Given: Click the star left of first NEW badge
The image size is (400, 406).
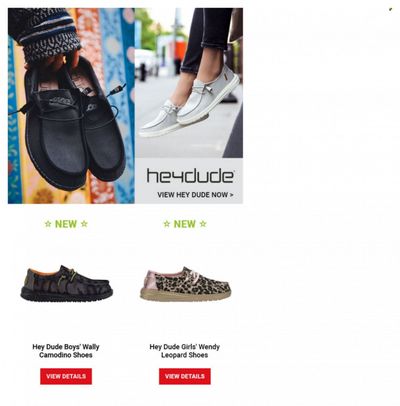Looking at the screenshot, I should [48, 224].
